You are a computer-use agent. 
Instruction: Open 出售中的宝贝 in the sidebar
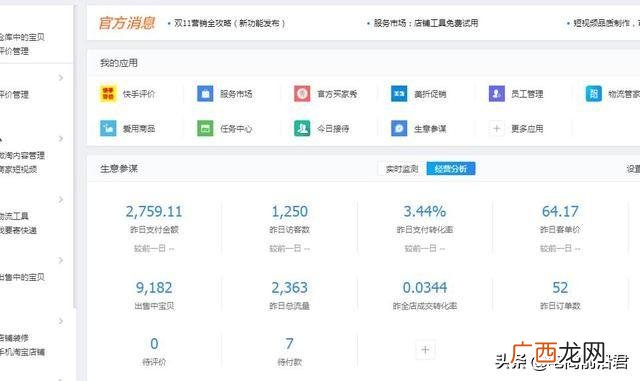[x=22, y=277]
